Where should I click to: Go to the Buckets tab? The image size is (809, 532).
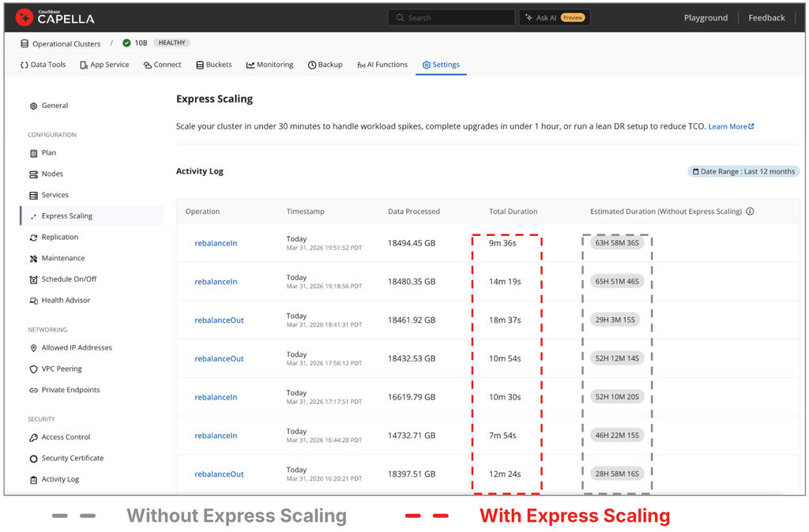tap(213, 65)
